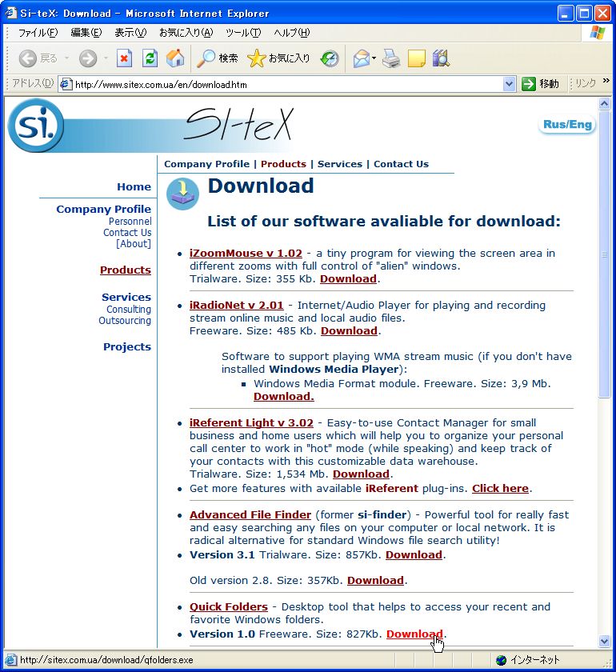Click the Research books toolbar icon
616x672 pixels.
[x=441, y=58]
